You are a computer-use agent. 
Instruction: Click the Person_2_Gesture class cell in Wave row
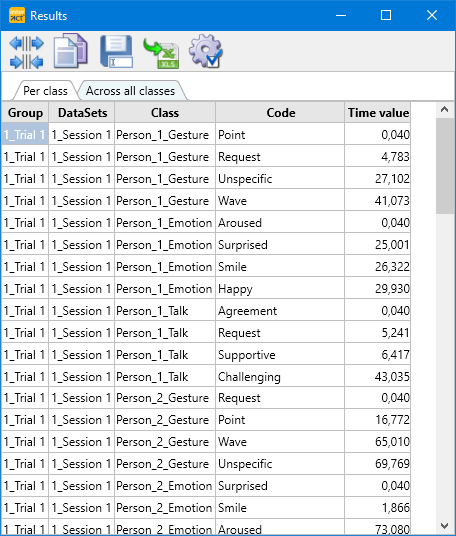[165, 442]
